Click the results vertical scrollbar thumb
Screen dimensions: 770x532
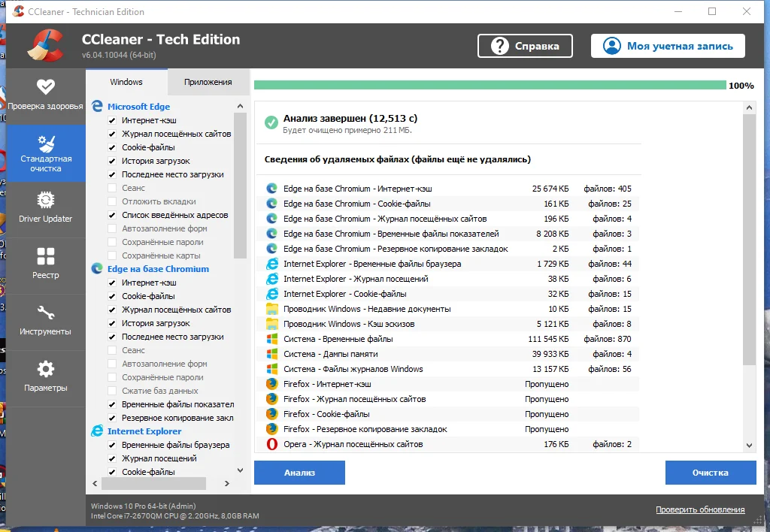click(749, 240)
